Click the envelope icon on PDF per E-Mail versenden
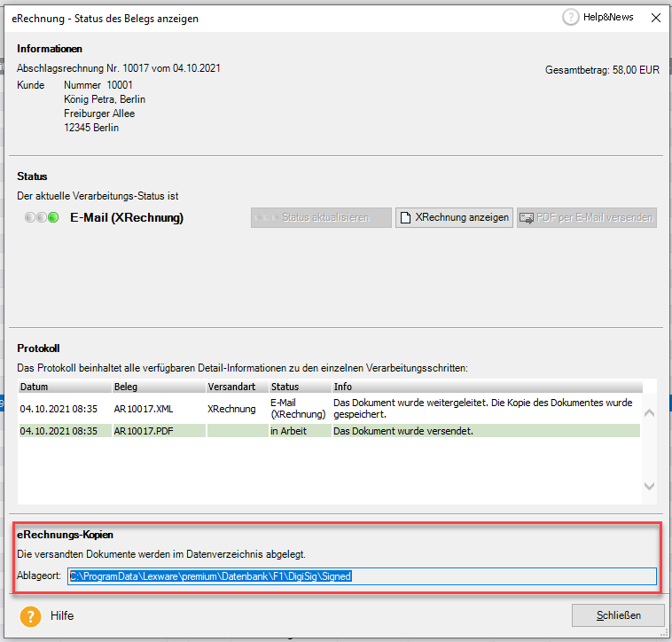672x642 pixels. [527, 218]
